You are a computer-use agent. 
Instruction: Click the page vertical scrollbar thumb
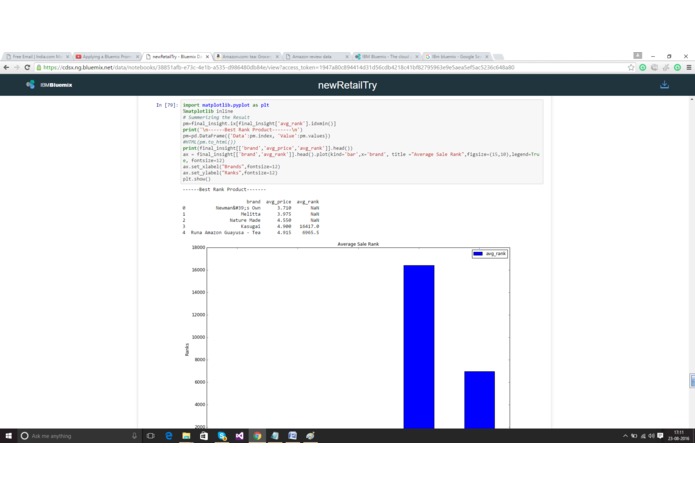692,381
